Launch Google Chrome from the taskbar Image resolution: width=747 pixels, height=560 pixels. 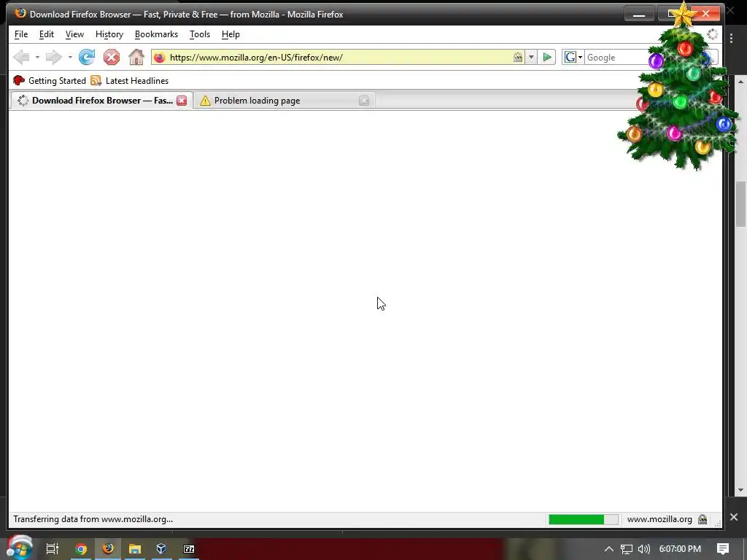click(81, 549)
